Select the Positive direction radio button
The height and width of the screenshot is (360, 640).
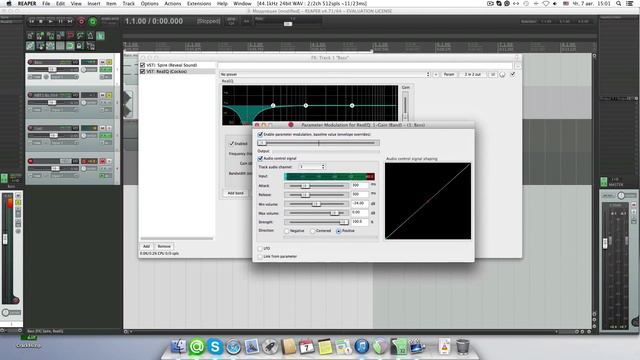click(338, 231)
